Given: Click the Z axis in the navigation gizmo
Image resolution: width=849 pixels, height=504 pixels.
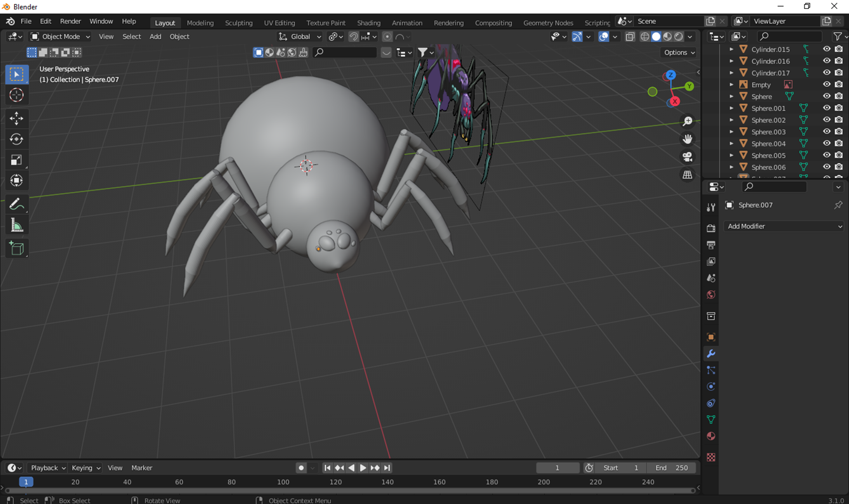Looking at the screenshot, I should [x=670, y=75].
